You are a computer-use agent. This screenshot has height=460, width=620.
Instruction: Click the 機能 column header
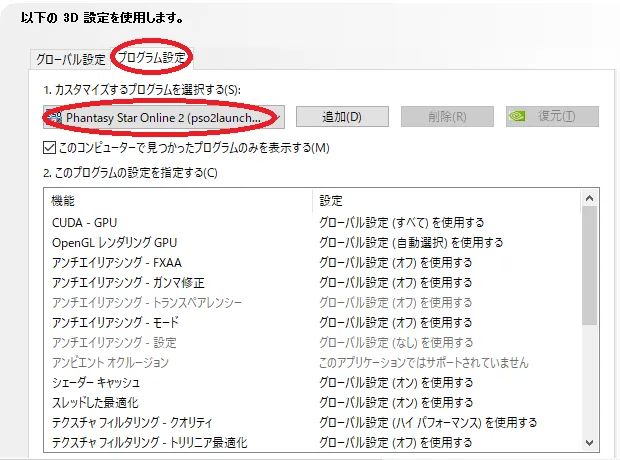[x=178, y=201]
